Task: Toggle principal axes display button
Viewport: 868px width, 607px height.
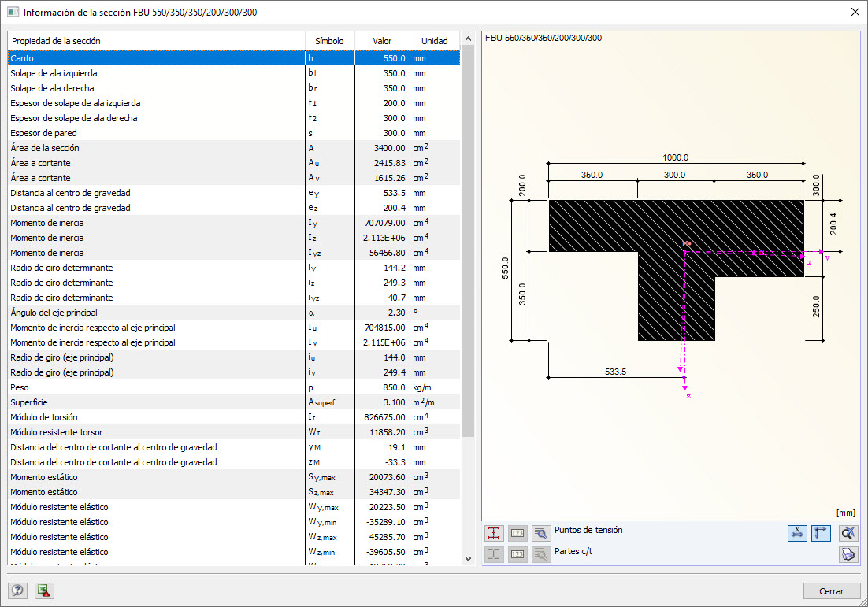Action: coord(821,533)
